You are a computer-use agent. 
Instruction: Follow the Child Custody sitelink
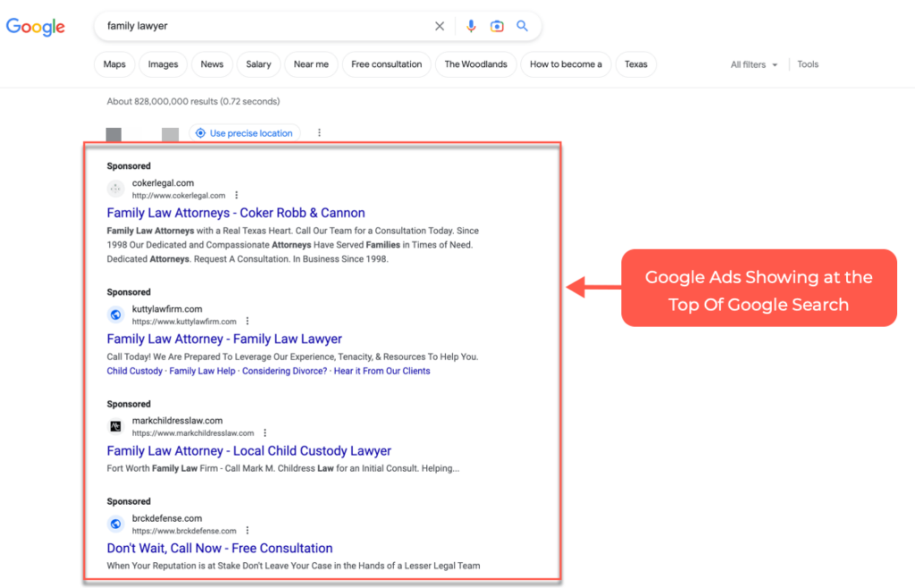pos(134,371)
